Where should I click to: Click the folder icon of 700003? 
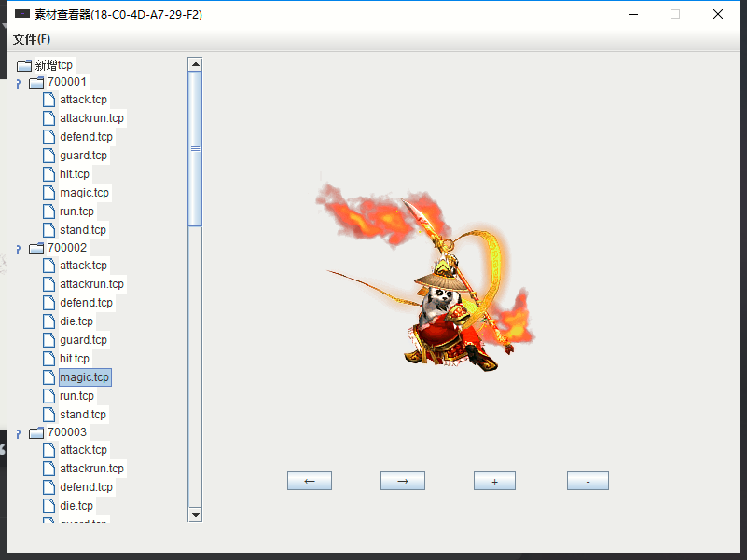[36, 432]
